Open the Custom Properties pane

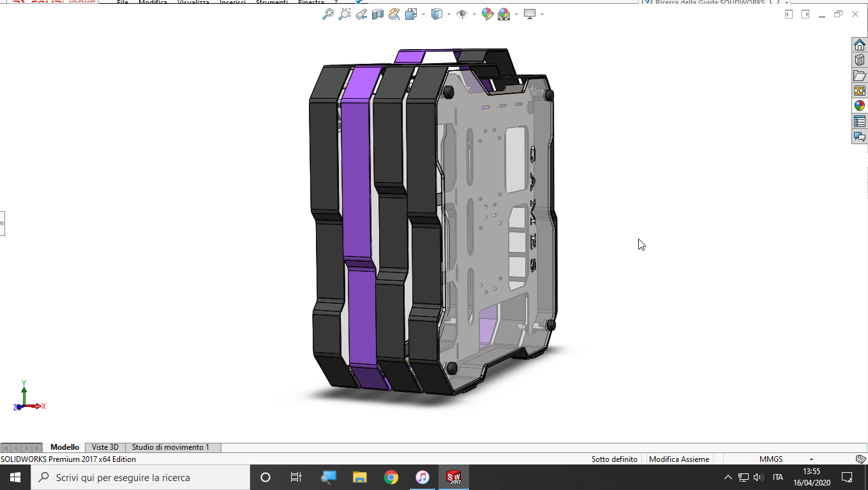pyautogui.click(x=860, y=121)
